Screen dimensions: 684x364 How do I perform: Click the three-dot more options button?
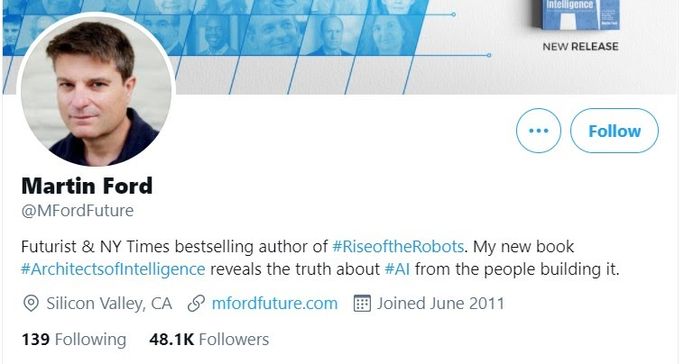point(538,130)
